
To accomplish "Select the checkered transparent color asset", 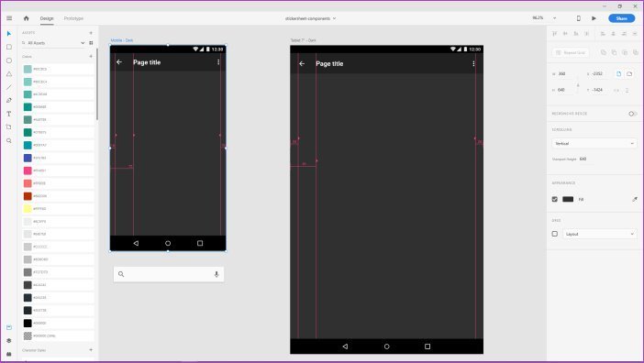I will [28, 335].
